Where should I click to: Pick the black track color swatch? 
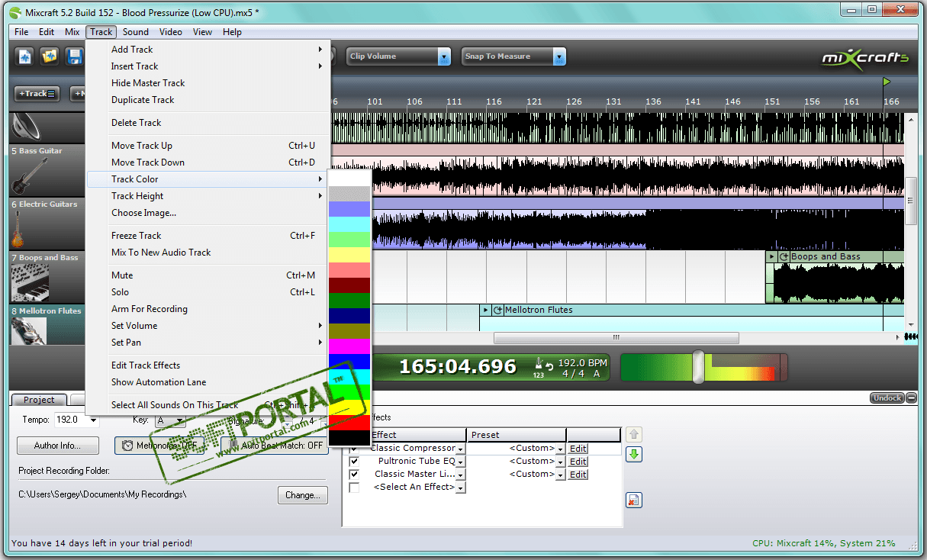coord(349,438)
